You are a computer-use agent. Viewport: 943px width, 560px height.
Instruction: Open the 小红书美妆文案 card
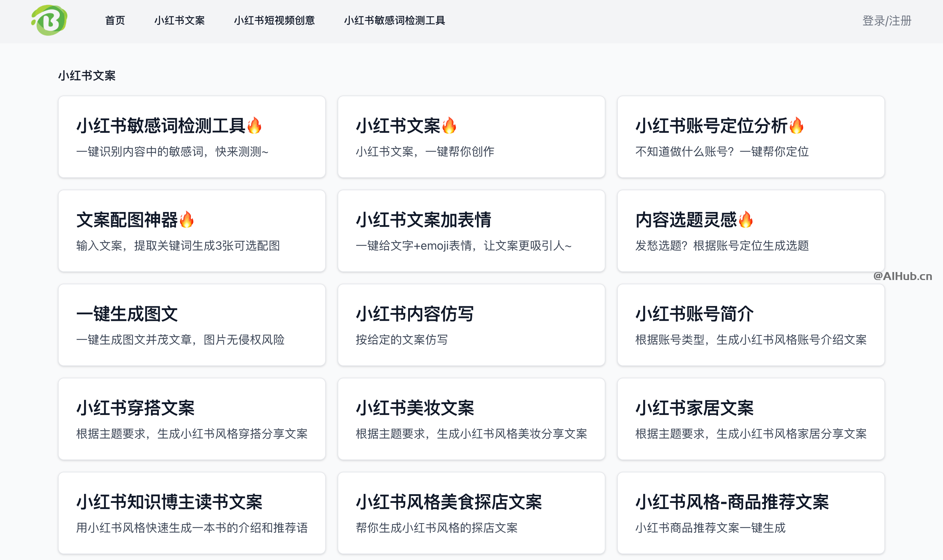[471, 419]
